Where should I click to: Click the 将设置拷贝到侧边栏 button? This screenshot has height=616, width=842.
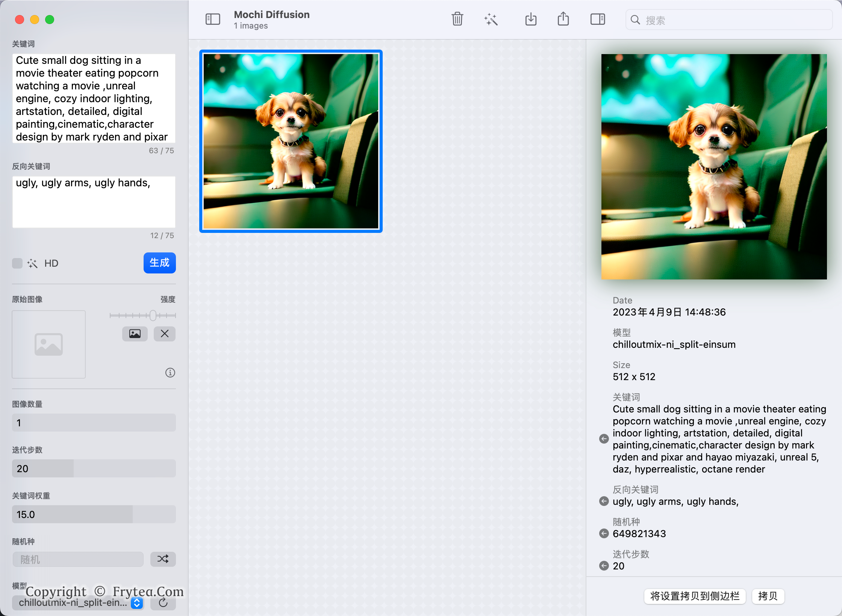(x=694, y=596)
